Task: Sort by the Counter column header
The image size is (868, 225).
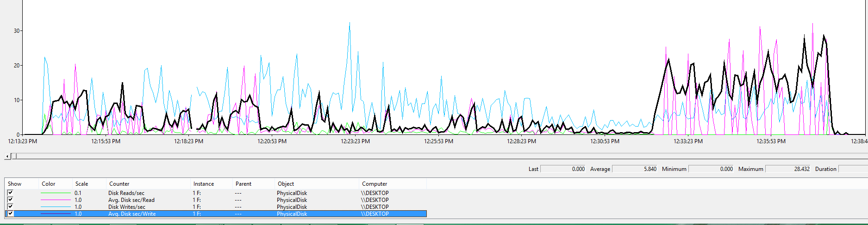Action: pos(119,184)
